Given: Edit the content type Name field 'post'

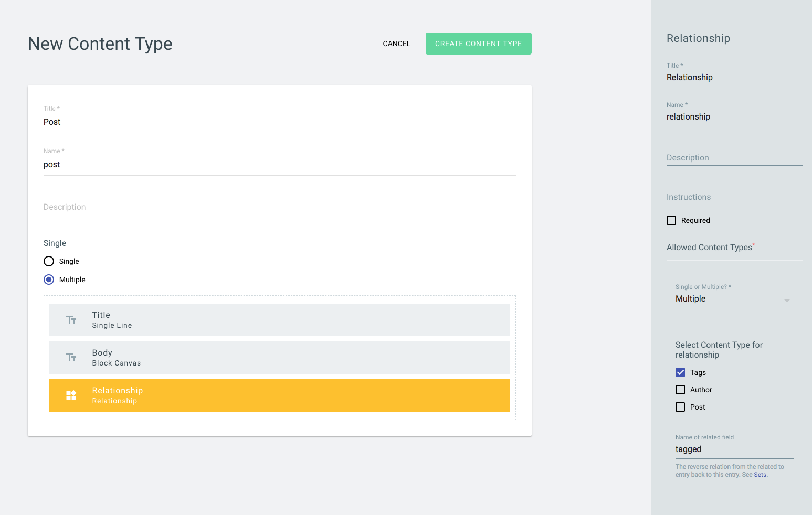Looking at the screenshot, I should pos(280,164).
